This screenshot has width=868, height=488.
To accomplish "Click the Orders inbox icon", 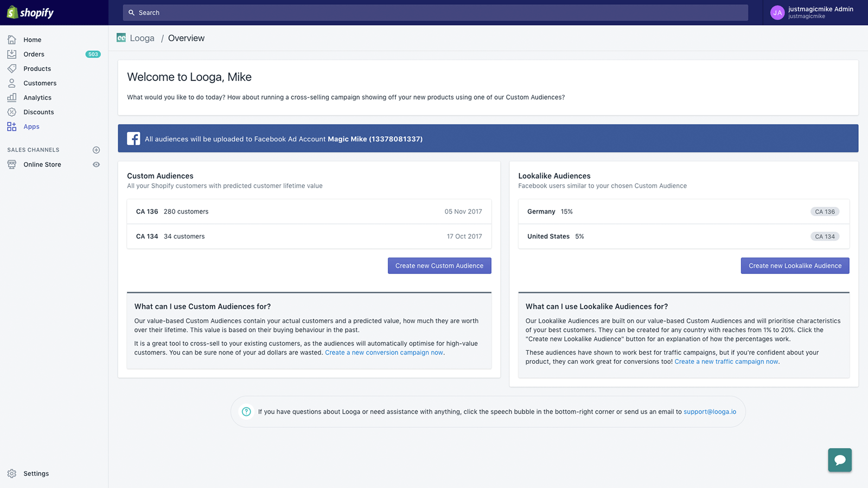I will (x=12, y=54).
